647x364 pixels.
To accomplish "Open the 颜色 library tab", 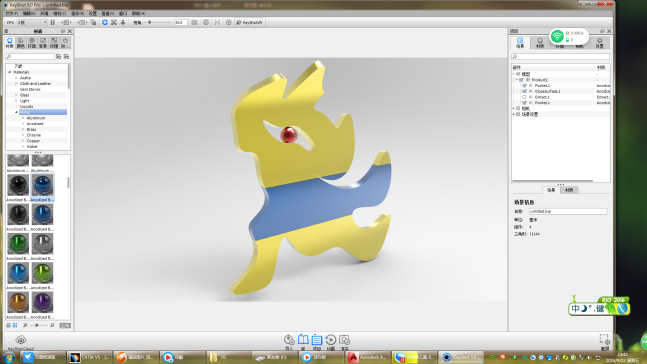I will tap(21, 43).
